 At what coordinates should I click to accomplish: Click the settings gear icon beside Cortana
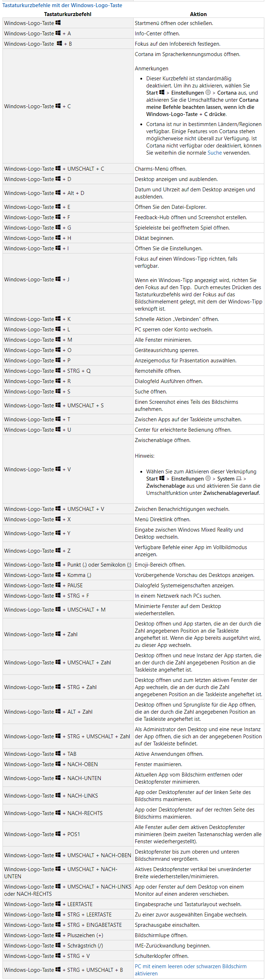click(208, 92)
